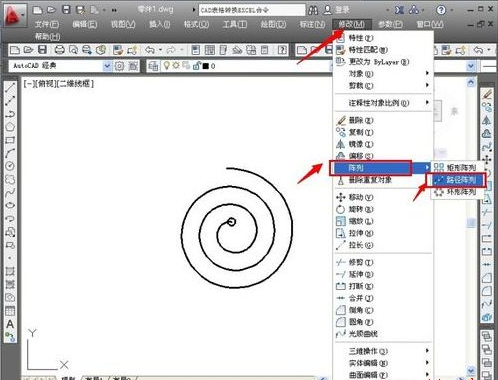Expand the 对象 submenu arrow
The image size is (498, 380).
click(x=427, y=73)
